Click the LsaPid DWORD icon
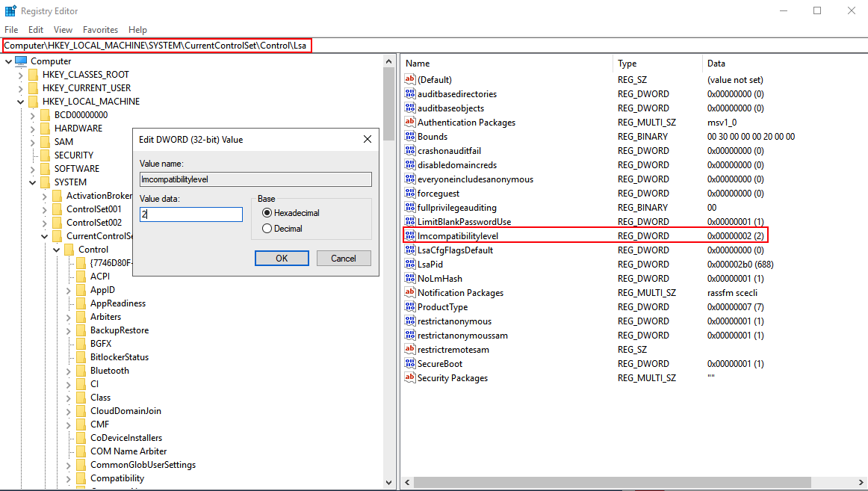 409,264
